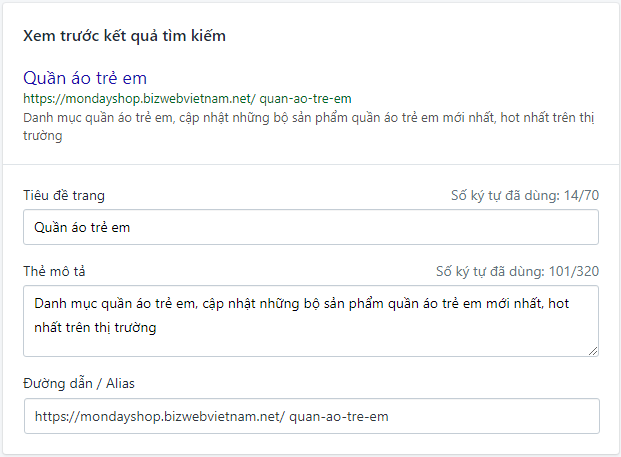Image resolution: width=621 pixels, height=457 pixels.
Task: Click "nhất trên thị trường" line in the textarea
Action: tap(95, 326)
